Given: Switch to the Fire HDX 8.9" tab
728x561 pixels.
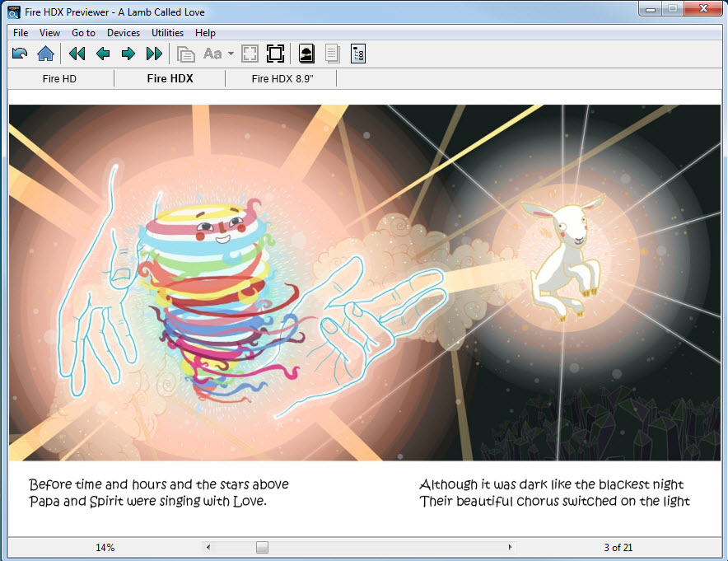Looking at the screenshot, I should point(282,79).
